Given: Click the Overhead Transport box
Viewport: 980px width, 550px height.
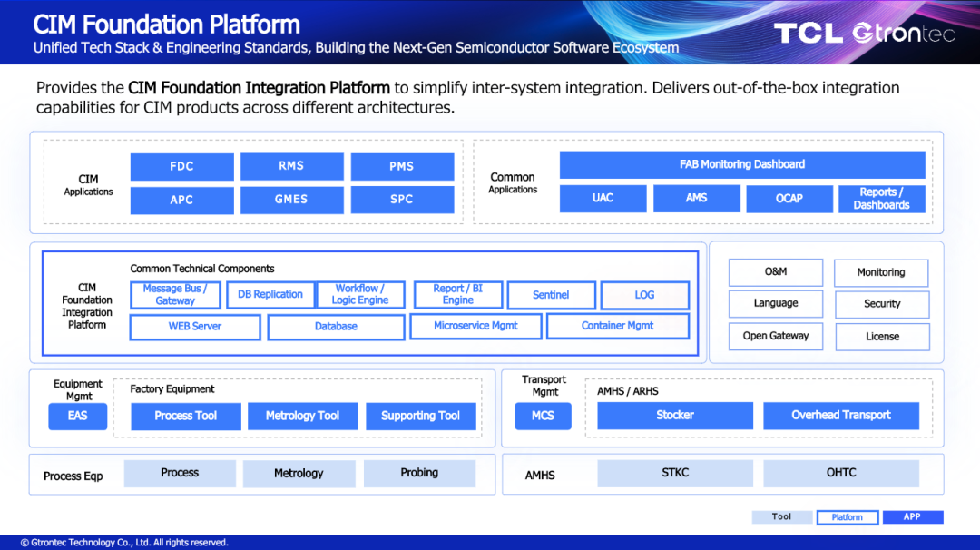Looking at the screenshot, I should [x=841, y=416].
